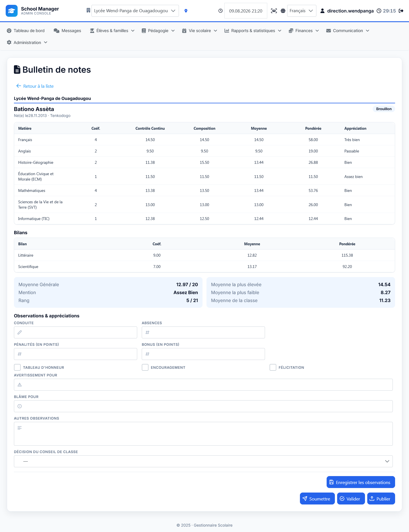Image resolution: width=409 pixels, height=532 pixels.
Task: Check the Félicitation checkbox
Action: coord(273,367)
